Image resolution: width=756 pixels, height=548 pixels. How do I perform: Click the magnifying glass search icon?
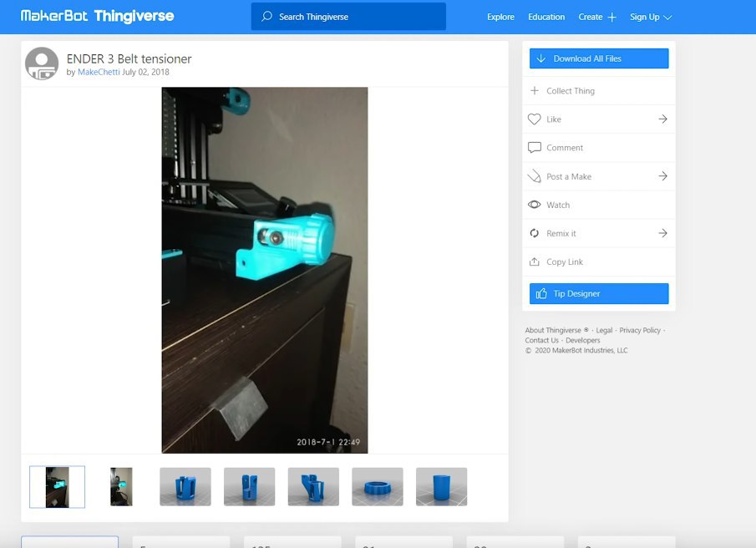[x=266, y=17]
